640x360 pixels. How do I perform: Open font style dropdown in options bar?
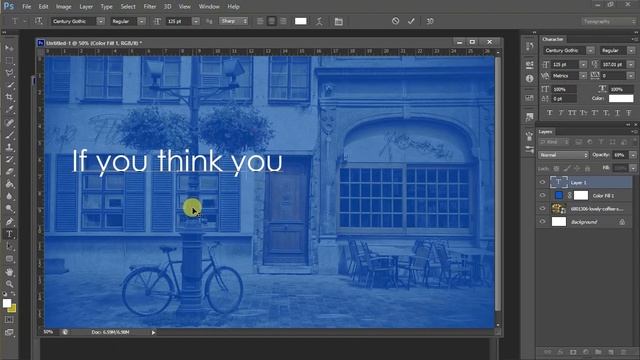[x=141, y=21]
